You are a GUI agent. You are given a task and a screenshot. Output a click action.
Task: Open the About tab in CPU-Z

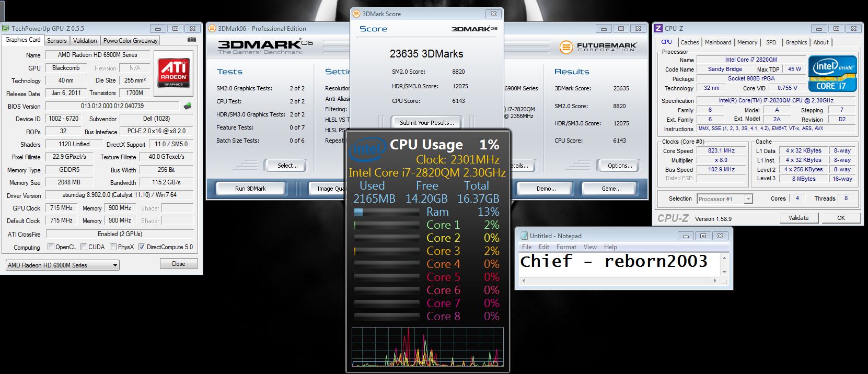click(820, 42)
